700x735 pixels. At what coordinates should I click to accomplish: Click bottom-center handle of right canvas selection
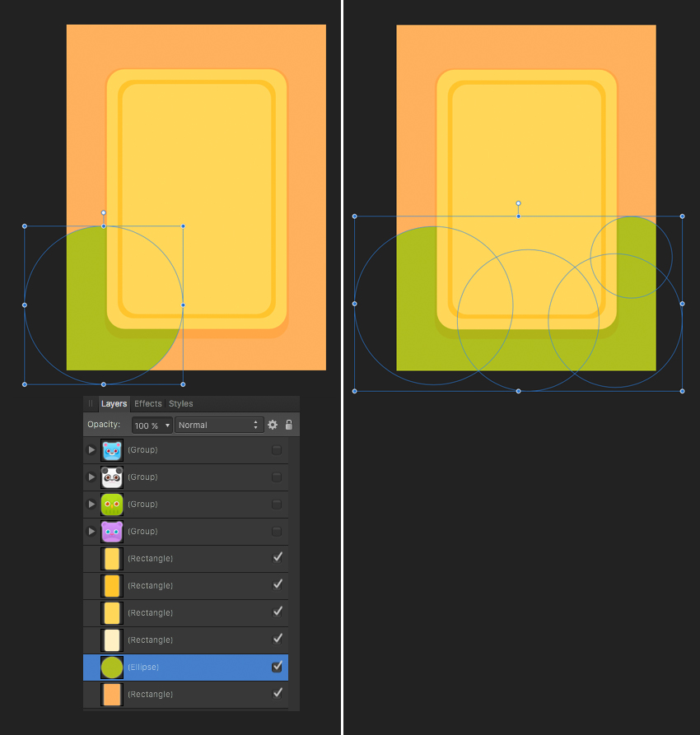(x=519, y=391)
